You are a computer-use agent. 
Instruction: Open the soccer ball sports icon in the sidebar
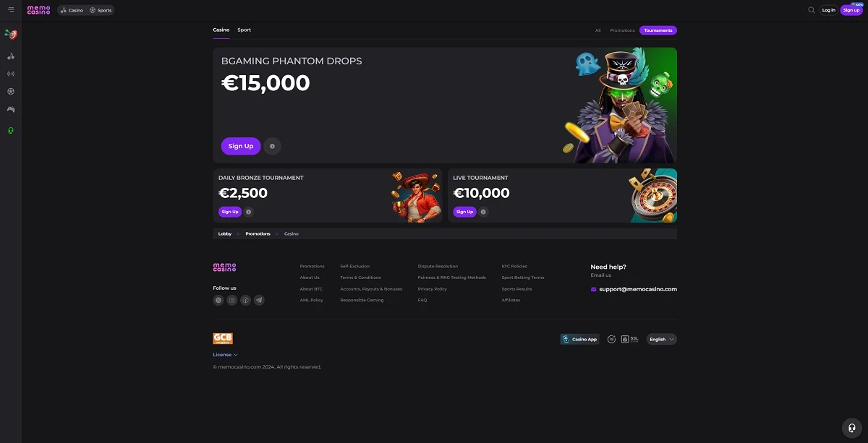click(x=11, y=92)
